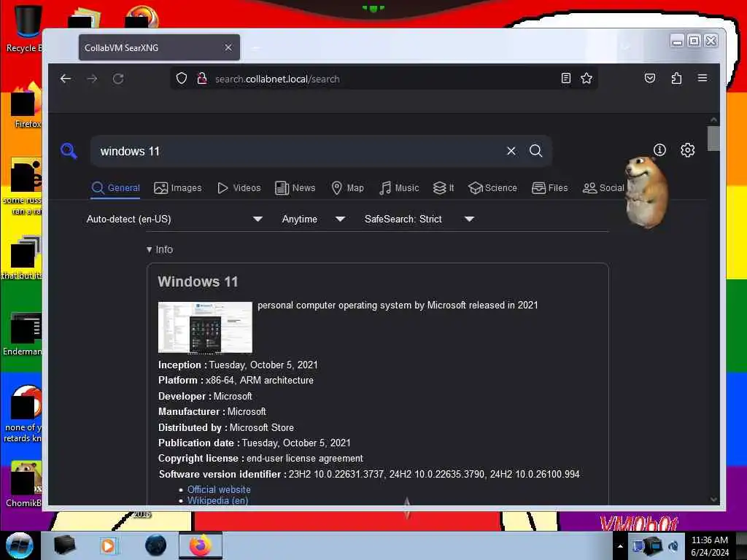This screenshot has height=560, width=747.
Task: Open the clock showing 11:36 AM
Action: [710, 546]
